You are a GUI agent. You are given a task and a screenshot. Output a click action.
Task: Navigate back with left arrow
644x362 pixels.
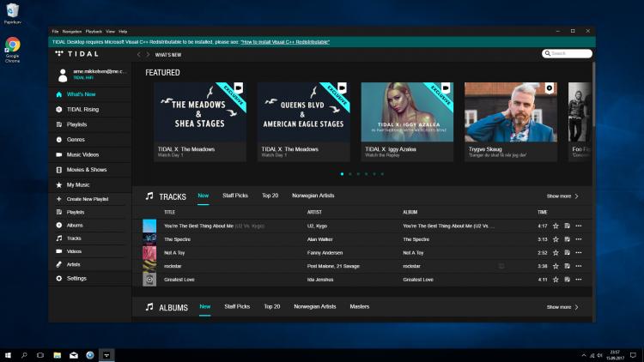tap(139, 55)
